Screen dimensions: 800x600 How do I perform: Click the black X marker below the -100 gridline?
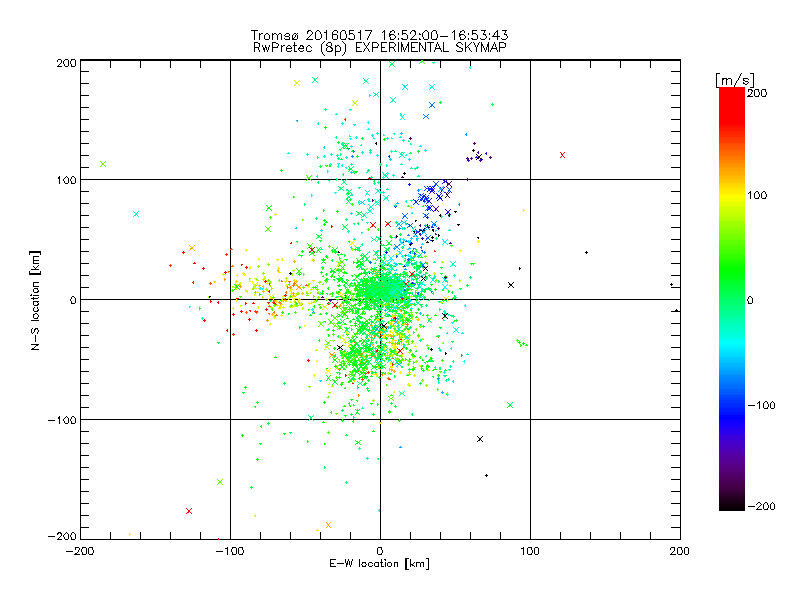pyautogui.click(x=480, y=439)
